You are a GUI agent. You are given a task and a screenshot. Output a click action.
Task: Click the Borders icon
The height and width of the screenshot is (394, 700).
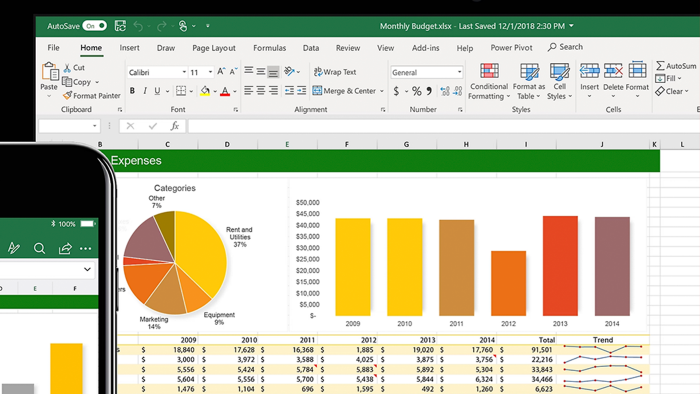point(181,91)
